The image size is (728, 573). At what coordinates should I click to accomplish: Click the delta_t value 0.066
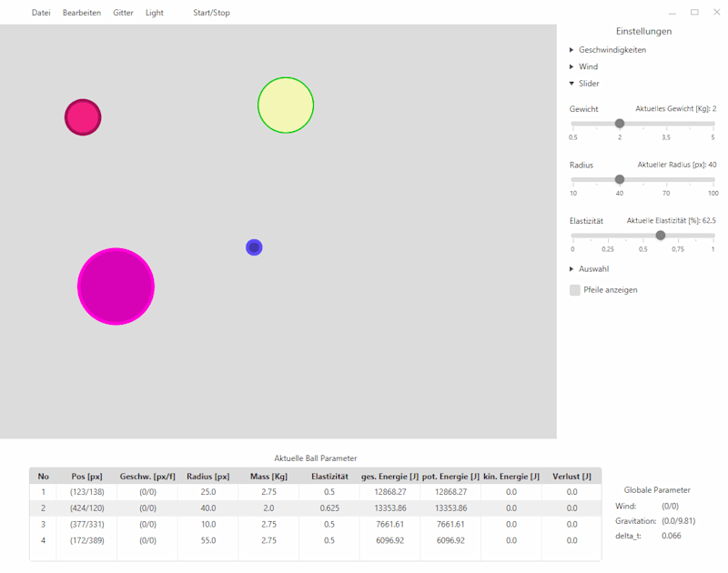671,536
